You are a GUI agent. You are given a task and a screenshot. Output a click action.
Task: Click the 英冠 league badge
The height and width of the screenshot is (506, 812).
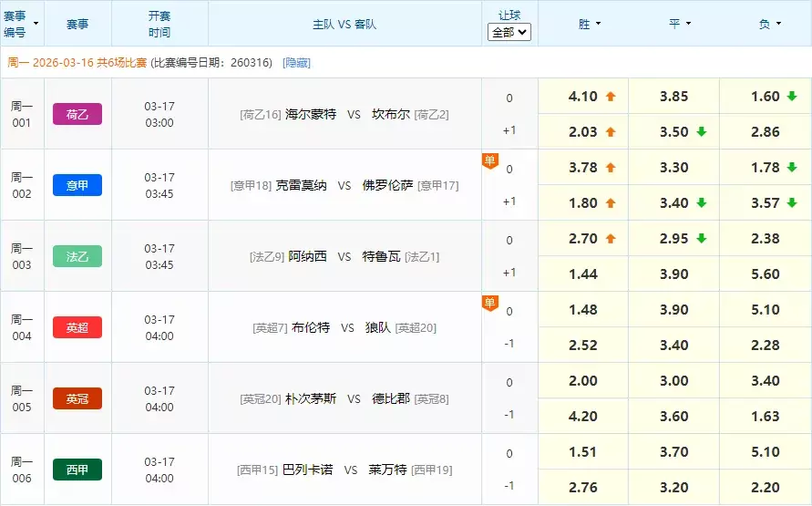(x=77, y=398)
